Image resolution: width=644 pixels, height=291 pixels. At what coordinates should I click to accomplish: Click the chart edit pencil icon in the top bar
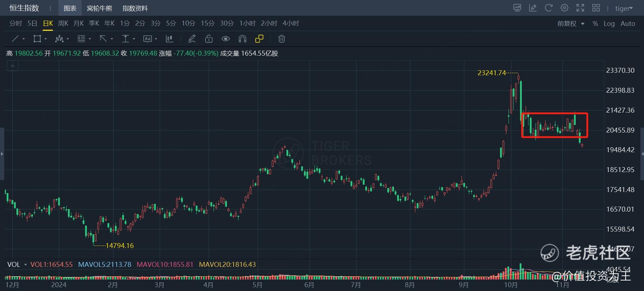(533, 8)
